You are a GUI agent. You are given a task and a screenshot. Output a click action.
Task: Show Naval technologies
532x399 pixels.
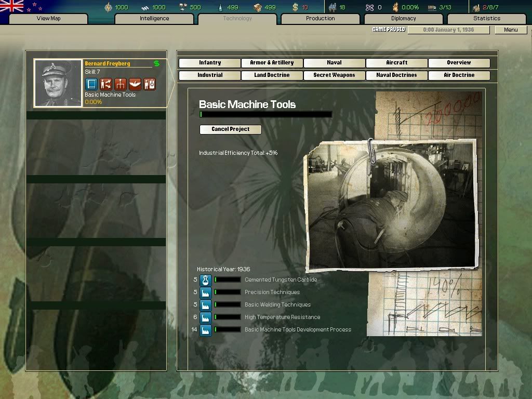point(334,63)
